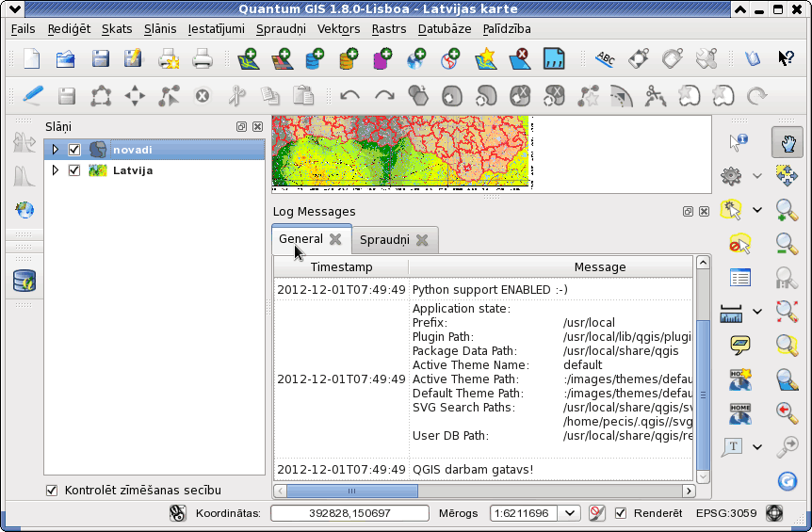Viewport: 812px width, 532px height.
Task: Select the Pan Map hand tool
Action: click(x=788, y=142)
